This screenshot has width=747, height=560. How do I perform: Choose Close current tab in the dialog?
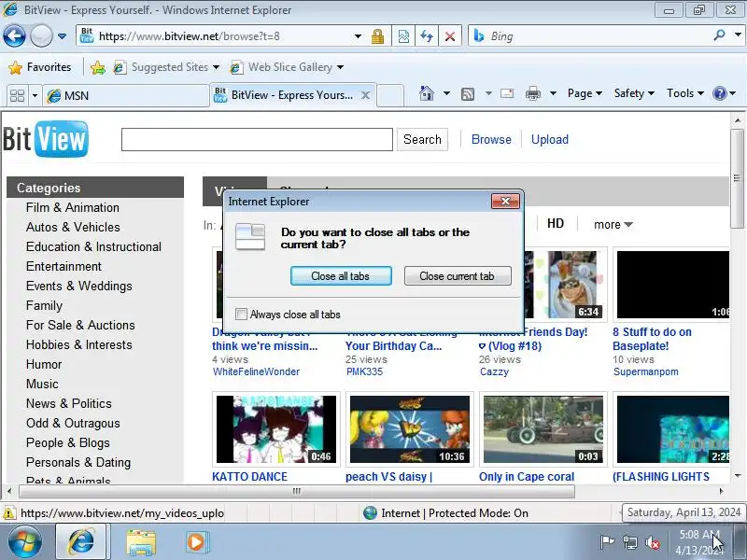point(458,276)
